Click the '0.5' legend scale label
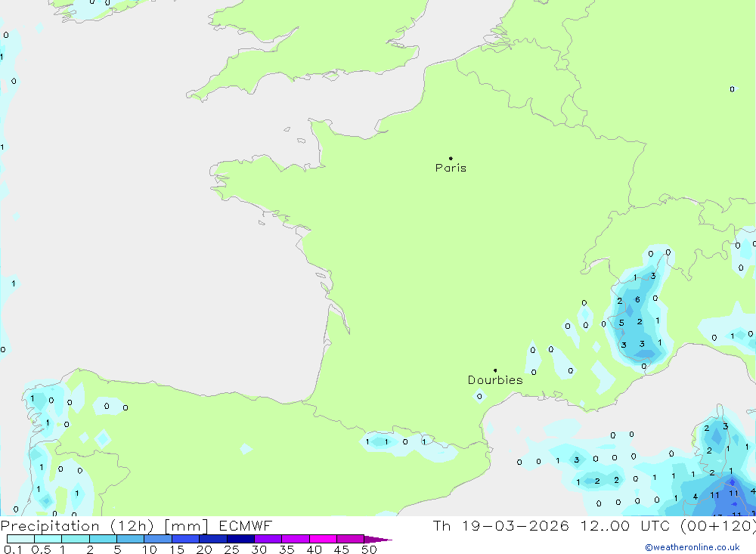 coord(41,549)
